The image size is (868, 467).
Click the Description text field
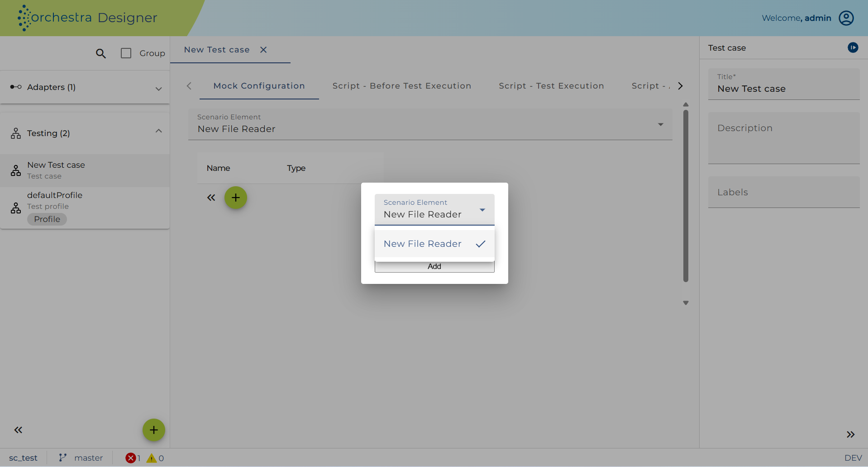click(784, 138)
